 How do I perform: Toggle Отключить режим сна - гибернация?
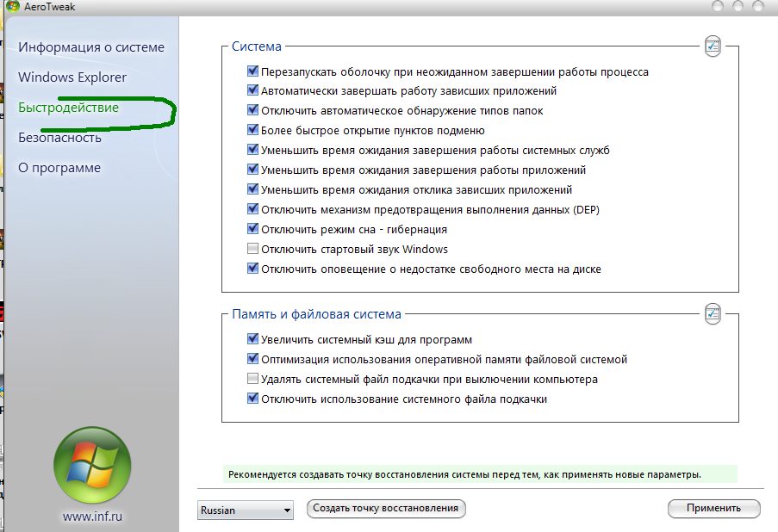pos(252,229)
